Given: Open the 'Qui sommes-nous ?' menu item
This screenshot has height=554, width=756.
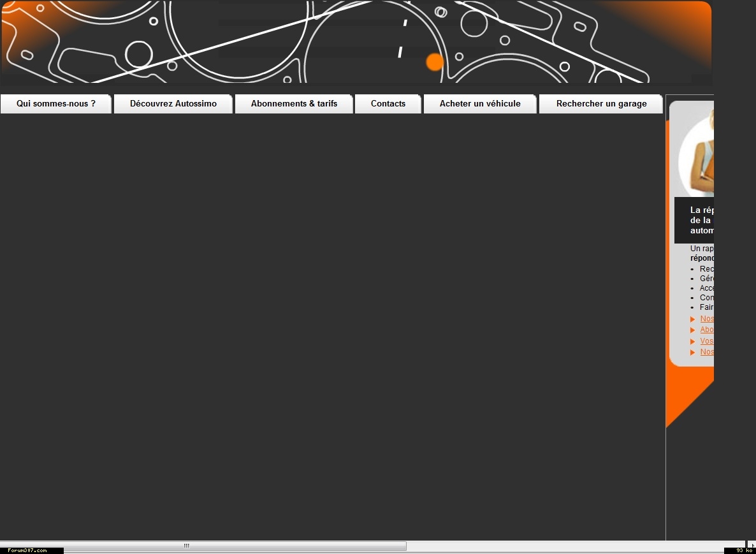Looking at the screenshot, I should coord(56,104).
